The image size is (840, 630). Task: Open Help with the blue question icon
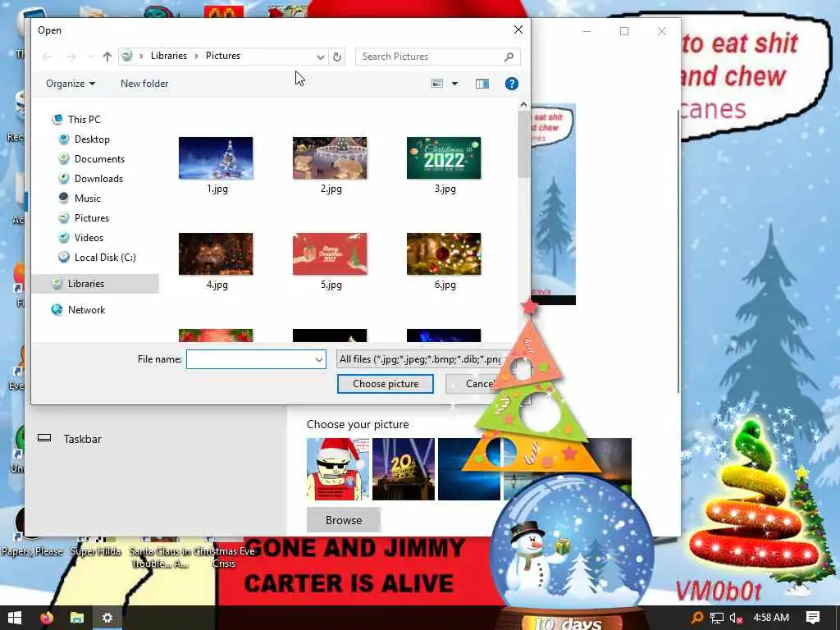[x=512, y=84]
